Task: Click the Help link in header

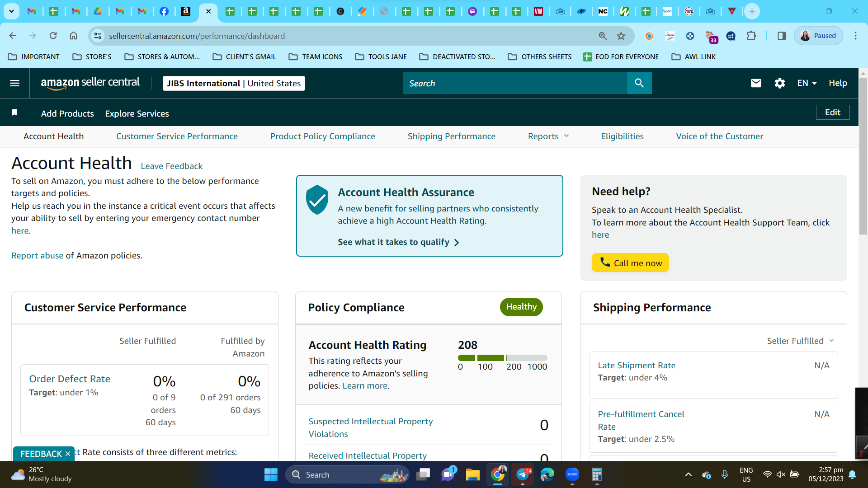Action: coord(838,83)
